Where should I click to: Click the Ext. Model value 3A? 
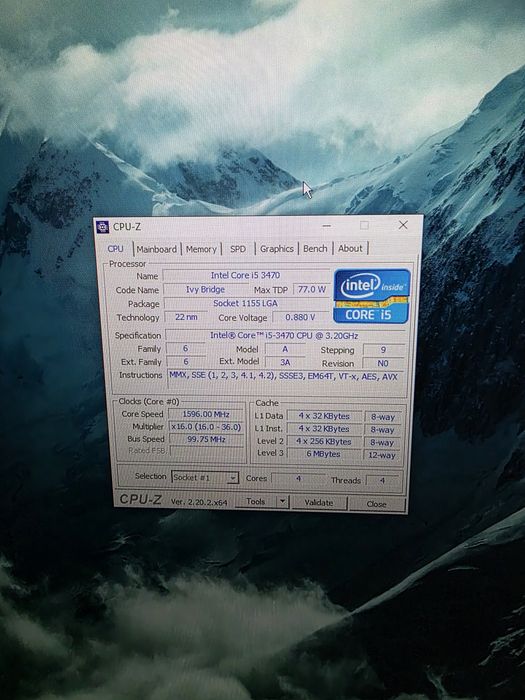click(x=285, y=362)
